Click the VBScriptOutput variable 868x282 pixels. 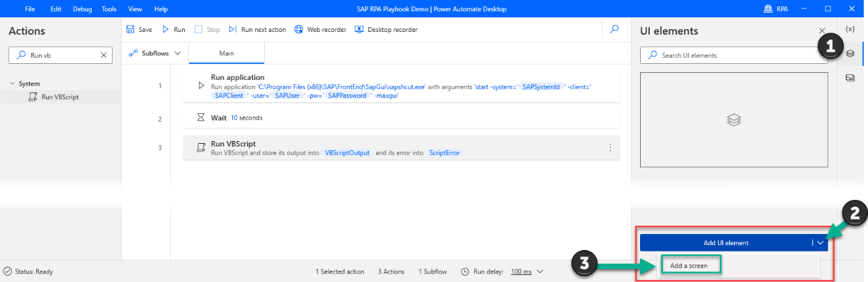347,152
